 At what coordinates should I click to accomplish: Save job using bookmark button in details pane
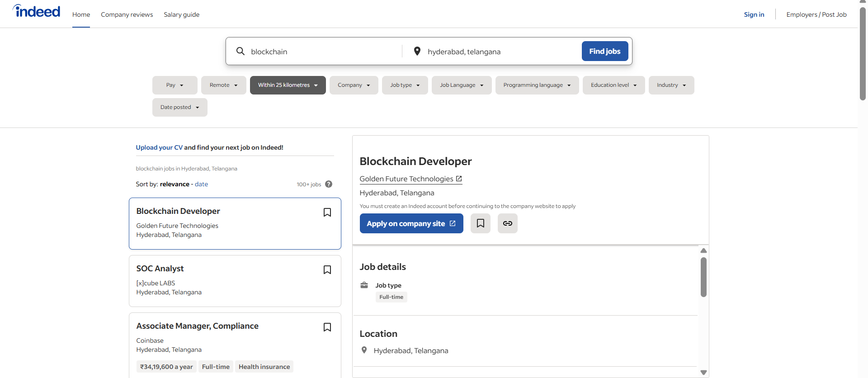click(480, 223)
